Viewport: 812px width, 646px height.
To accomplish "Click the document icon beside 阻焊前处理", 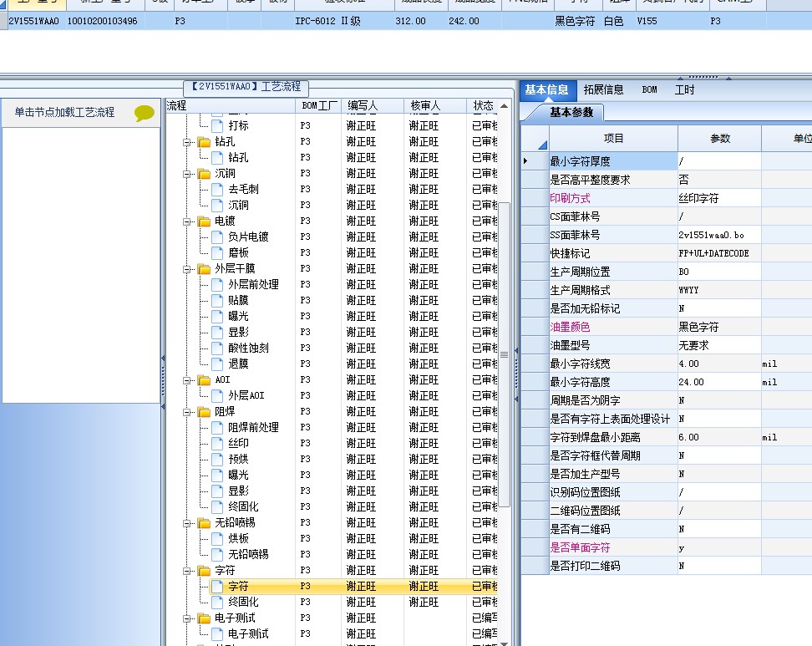I will [x=218, y=427].
